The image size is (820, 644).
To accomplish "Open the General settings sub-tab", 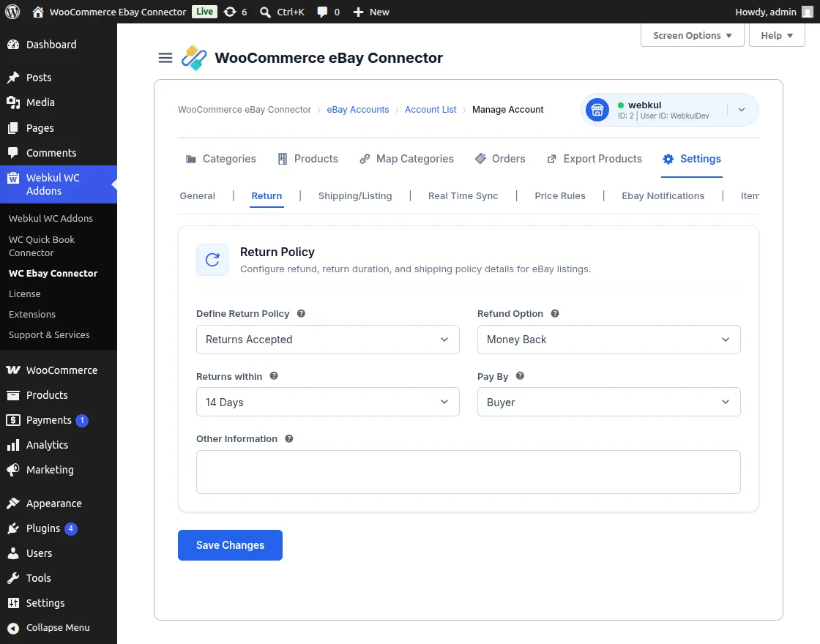I will click(198, 196).
